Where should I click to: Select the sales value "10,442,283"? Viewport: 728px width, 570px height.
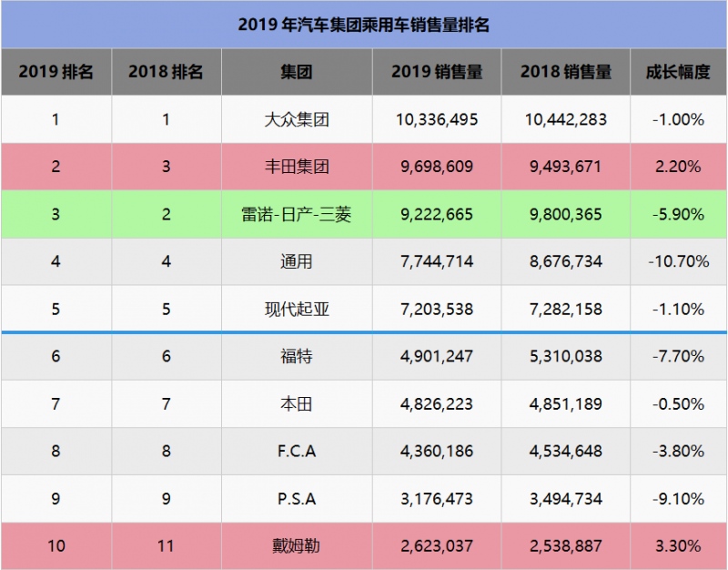point(566,120)
